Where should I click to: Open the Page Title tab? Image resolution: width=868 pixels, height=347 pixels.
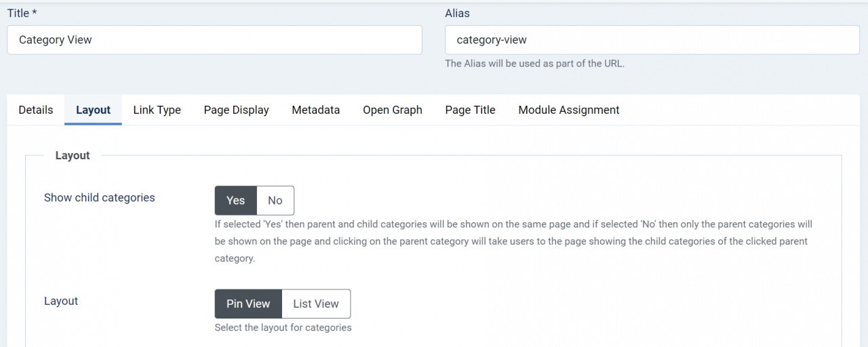470,110
